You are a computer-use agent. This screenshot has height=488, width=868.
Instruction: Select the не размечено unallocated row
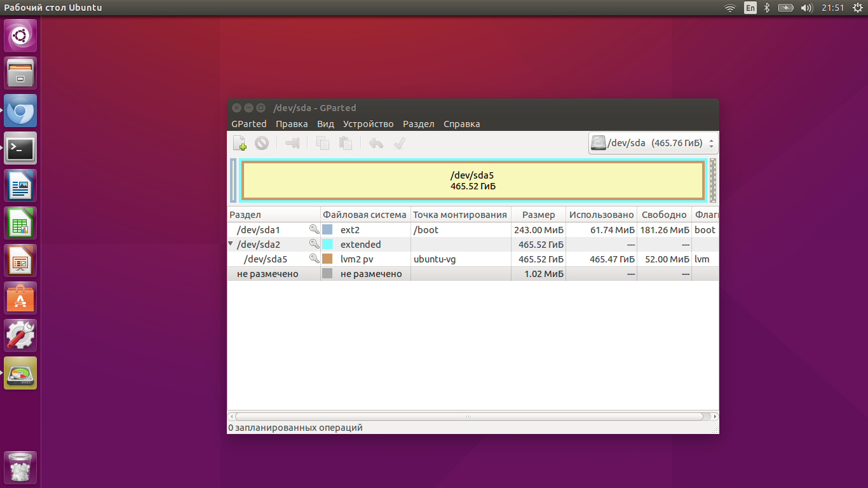(473, 274)
